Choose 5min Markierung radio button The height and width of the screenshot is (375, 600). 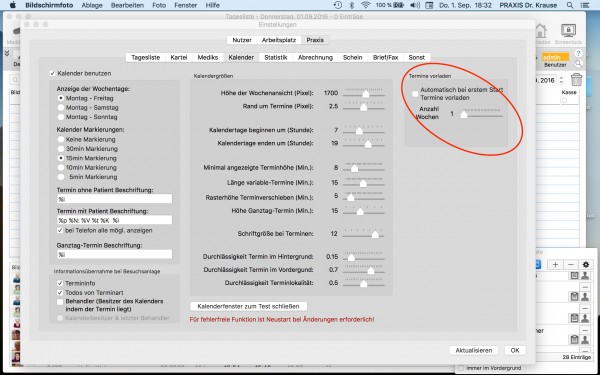click(x=60, y=177)
